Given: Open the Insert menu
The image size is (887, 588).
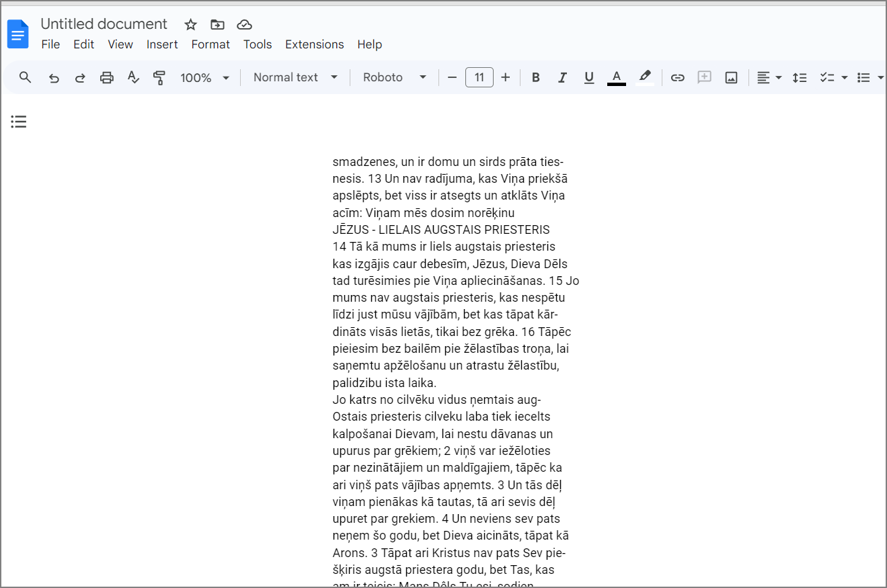Looking at the screenshot, I should [162, 44].
